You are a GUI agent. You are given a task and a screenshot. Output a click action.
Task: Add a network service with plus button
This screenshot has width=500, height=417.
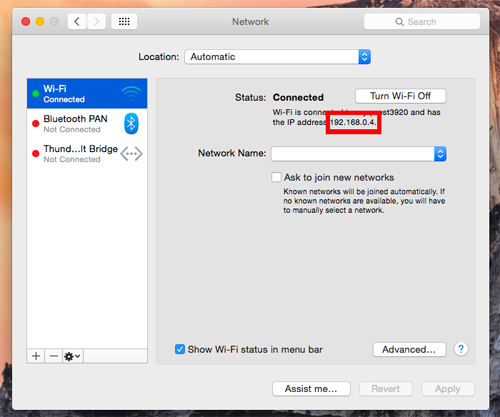click(36, 356)
